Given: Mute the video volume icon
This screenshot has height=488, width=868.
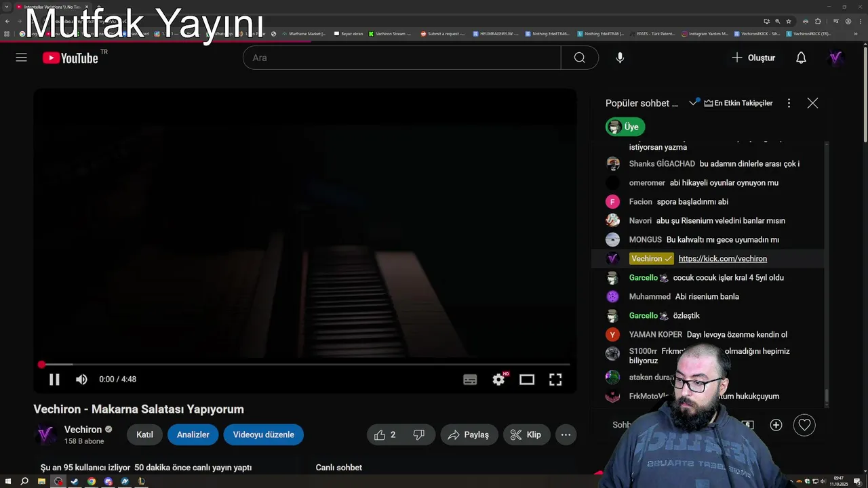Looking at the screenshot, I should 81,380.
